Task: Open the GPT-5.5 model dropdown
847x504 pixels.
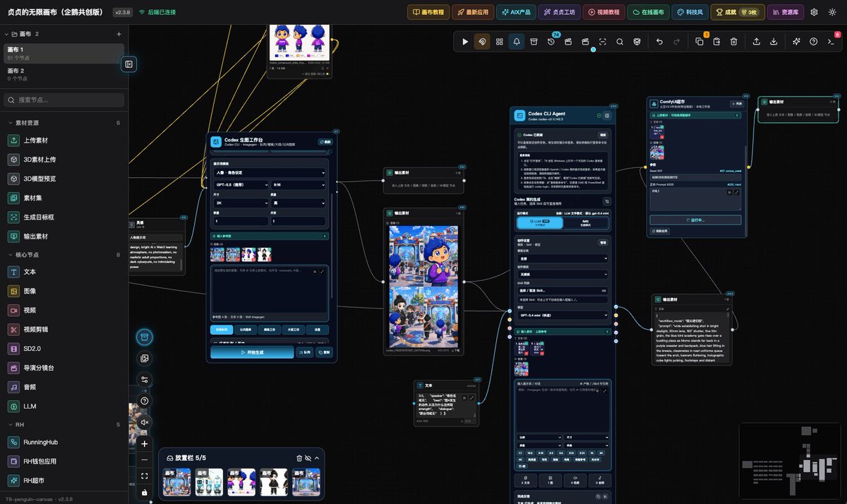Action: tap(239, 185)
